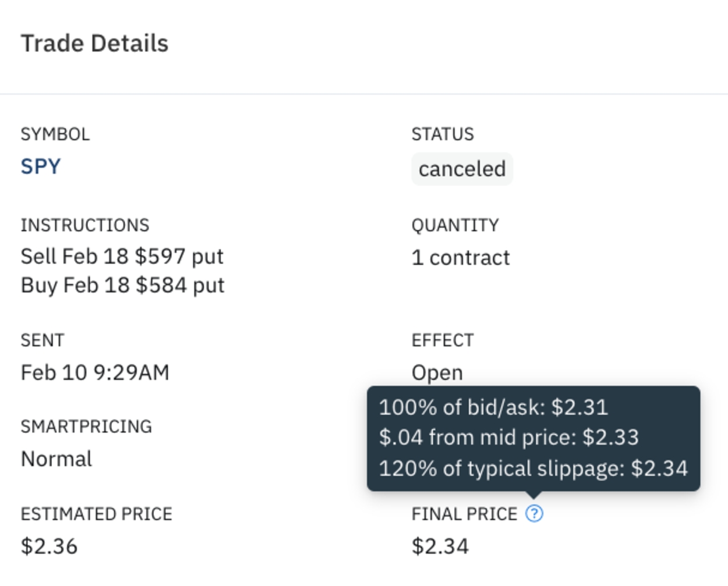Click the INSTRUCTIONS label
Screen dimensions: 728x586
(x=85, y=225)
